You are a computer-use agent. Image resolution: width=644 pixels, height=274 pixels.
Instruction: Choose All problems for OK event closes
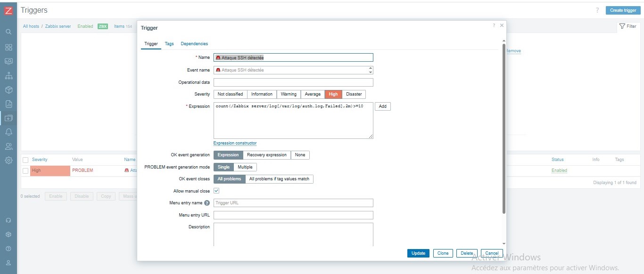(x=230, y=179)
